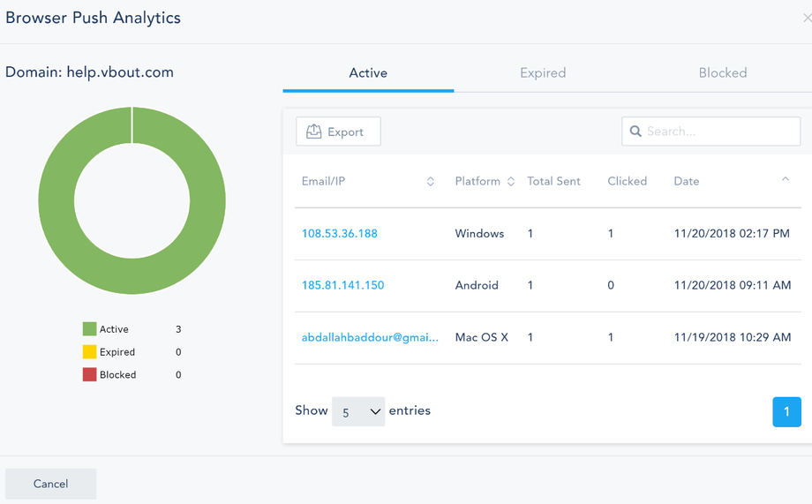Open the entries-per-page dropdown
812x504 pixels.
pyautogui.click(x=358, y=411)
